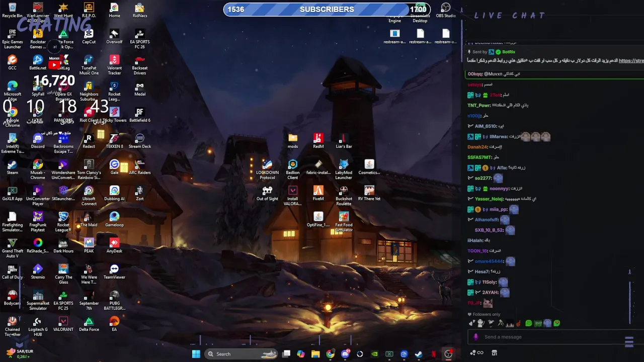Image resolution: width=644 pixels, height=362 pixels.
Task: Open File Explorer from the taskbar
Action: [315, 354]
